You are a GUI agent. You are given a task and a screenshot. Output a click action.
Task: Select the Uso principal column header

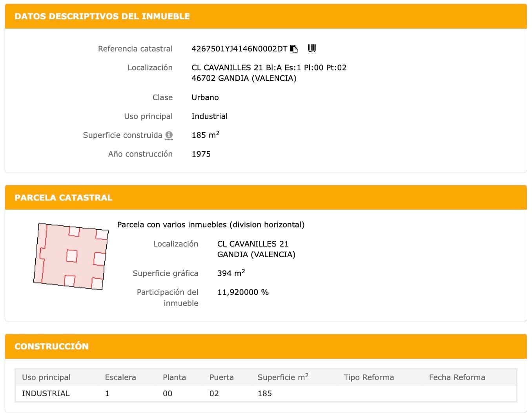point(46,377)
